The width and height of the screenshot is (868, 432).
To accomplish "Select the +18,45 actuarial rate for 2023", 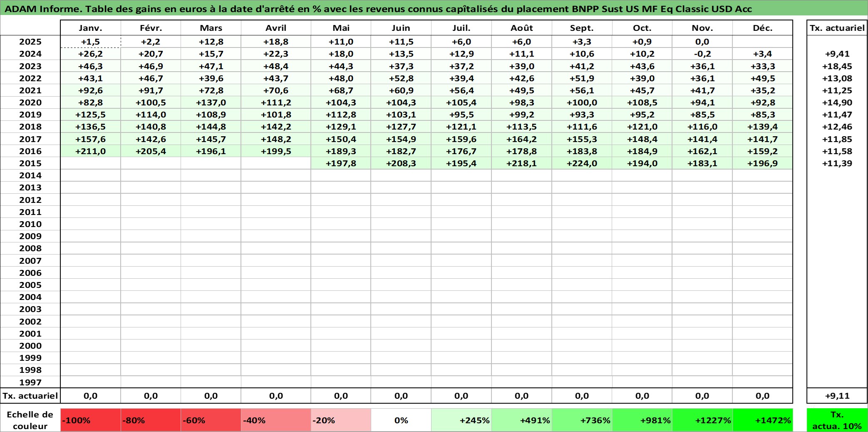I will [x=837, y=66].
